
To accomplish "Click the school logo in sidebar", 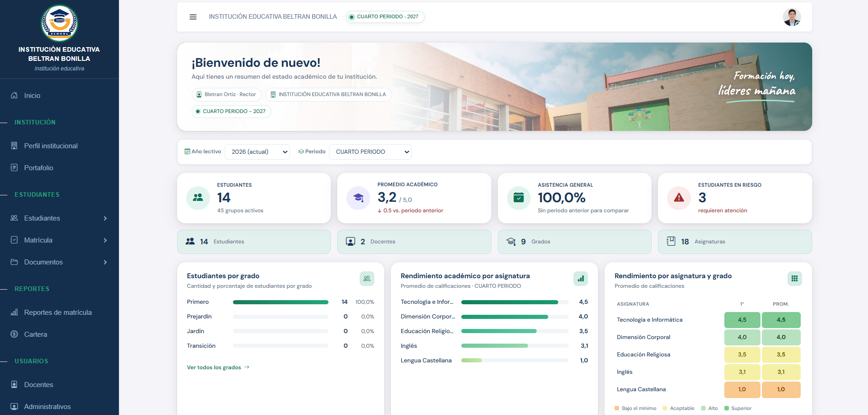I will pyautogui.click(x=59, y=23).
